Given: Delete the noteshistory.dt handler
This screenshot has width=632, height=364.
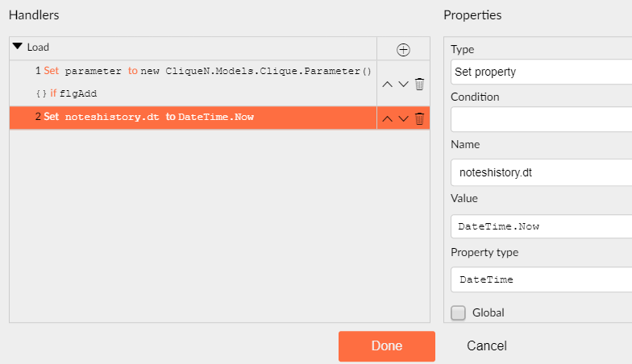Looking at the screenshot, I should [419, 119].
